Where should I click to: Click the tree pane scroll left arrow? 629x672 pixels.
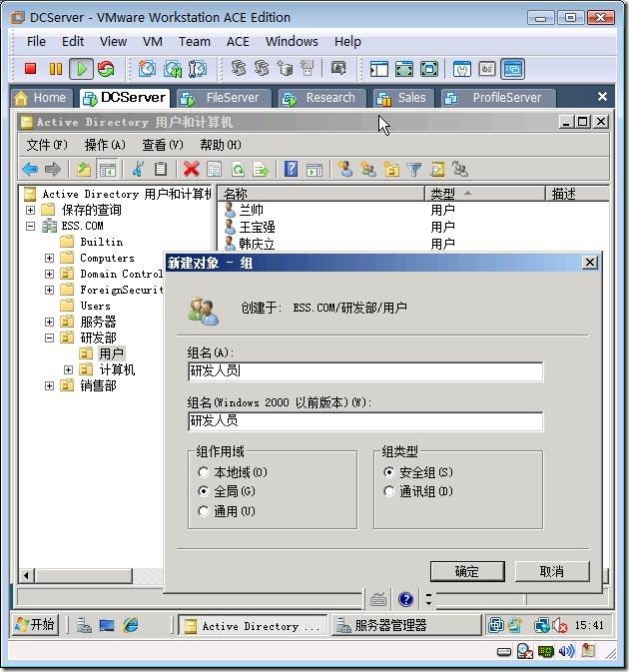[x=27, y=575]
